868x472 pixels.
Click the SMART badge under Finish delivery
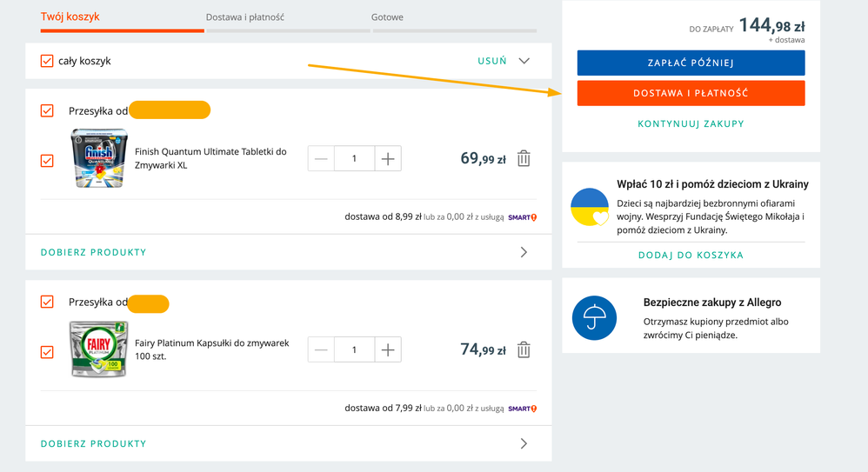click(522, 217)
